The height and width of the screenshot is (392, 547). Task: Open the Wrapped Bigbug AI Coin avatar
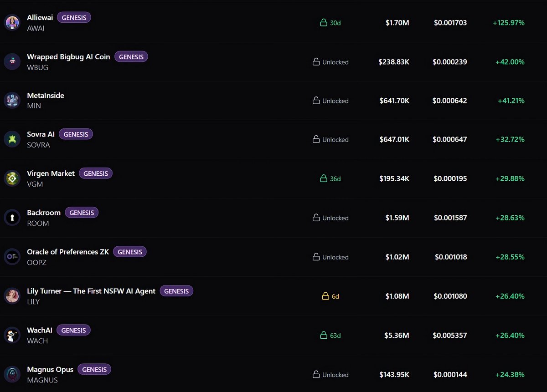(12, 61)
